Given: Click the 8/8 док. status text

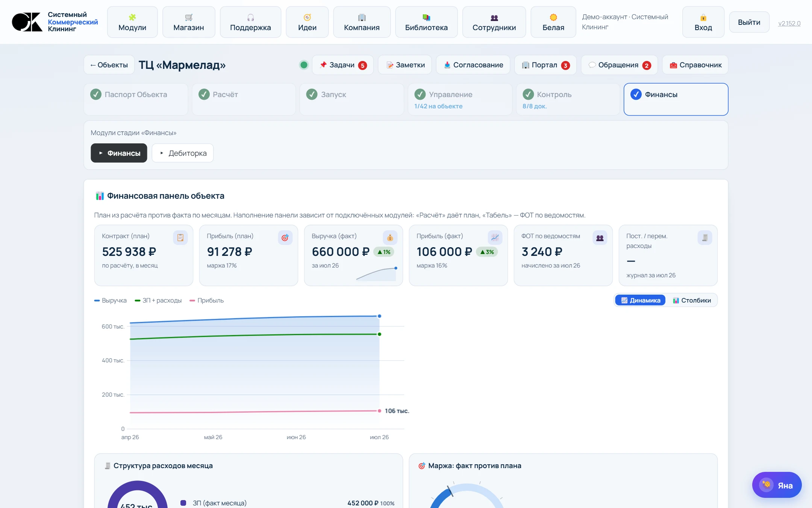Looking at the screenshot, I should 535,106.
